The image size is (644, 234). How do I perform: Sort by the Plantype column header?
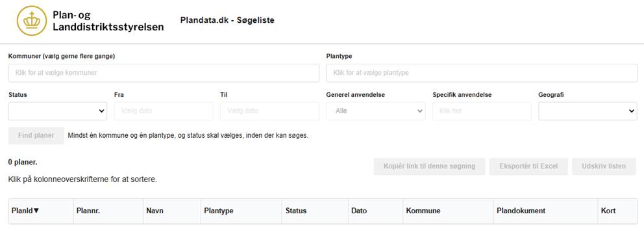click(x=219, y=211)
